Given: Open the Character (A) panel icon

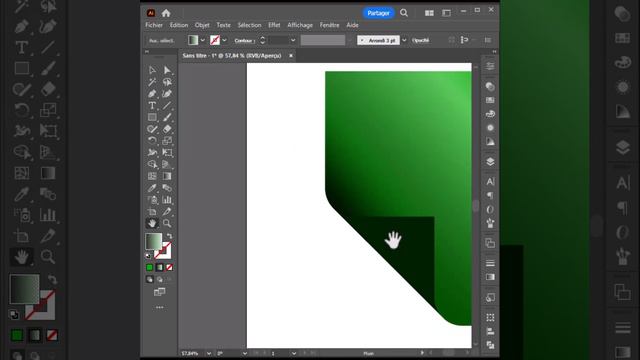Looking at the screenshot, I should coord(490,181).
